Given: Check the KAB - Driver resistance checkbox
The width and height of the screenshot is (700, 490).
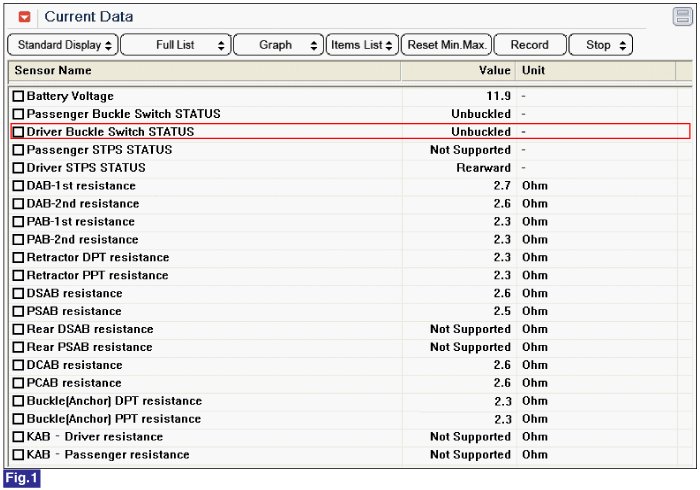Looking at the screenshot, I should click(18, 436).
